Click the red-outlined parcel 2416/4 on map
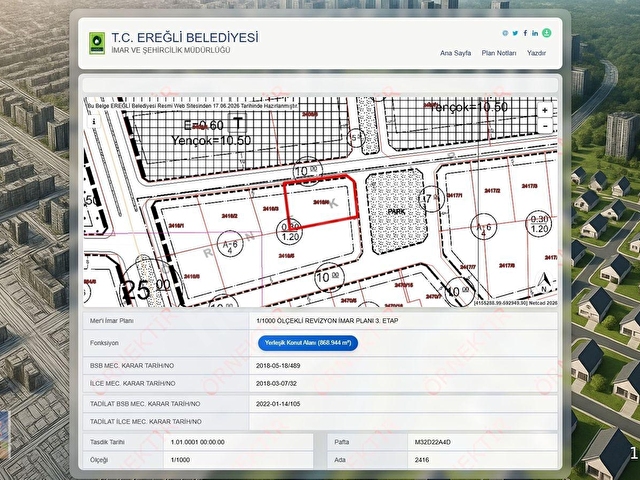640x480 pixels. (321, 200)
